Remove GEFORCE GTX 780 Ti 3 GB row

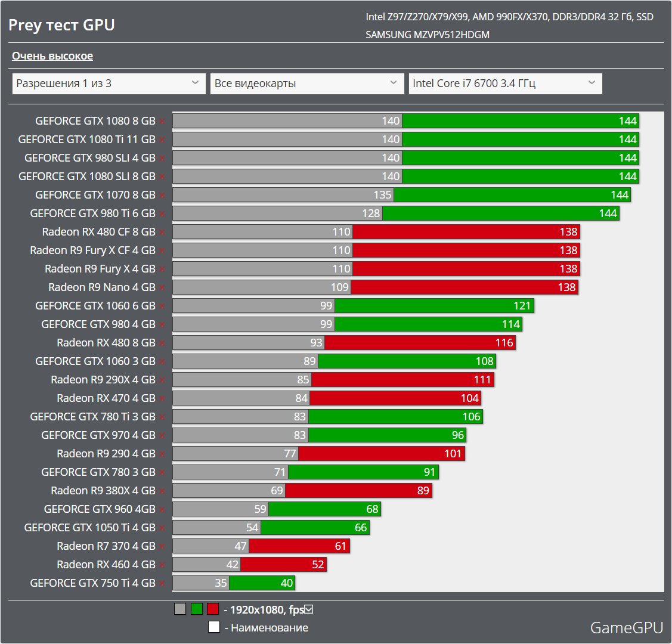[162, 417]
